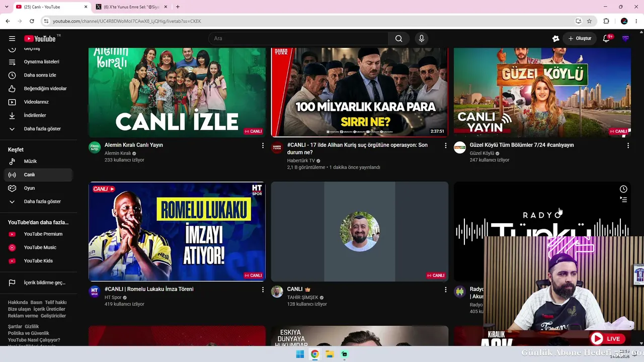The height and width of the screenshot is (362, 644).
Task: Click Radyo Türkü channel avatar
Action: tap(460, 292)
